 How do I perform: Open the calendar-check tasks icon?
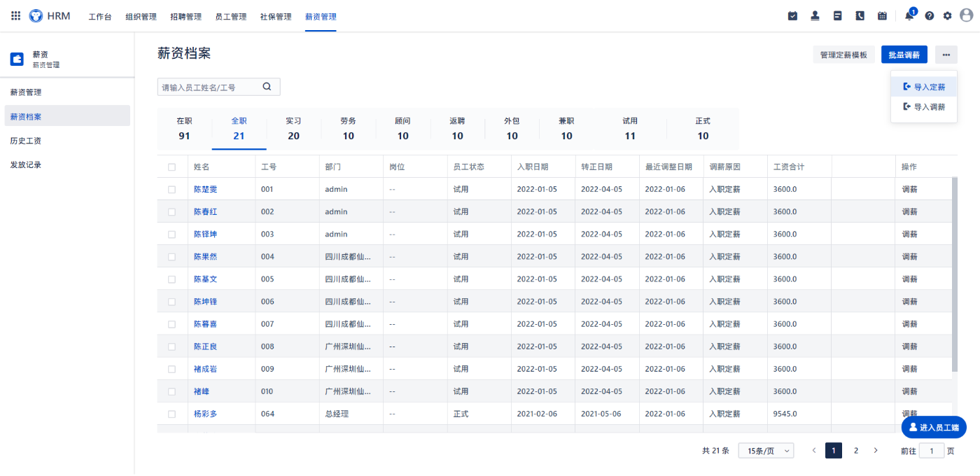tap(792, 15)
